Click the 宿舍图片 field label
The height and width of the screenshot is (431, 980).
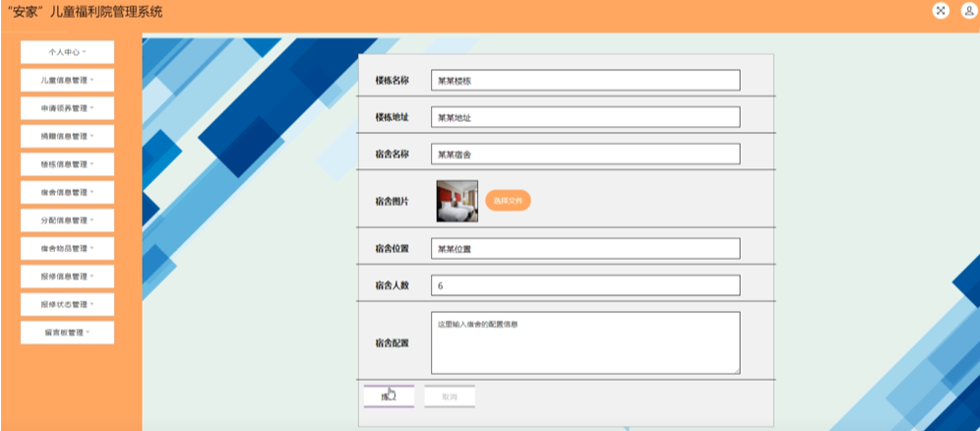[392, 201]
